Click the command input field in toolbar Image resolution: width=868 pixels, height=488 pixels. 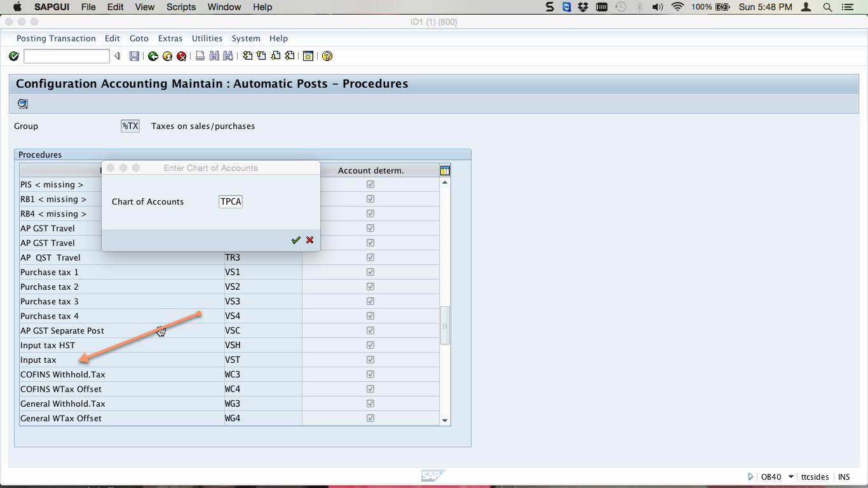[x=66, y=57]
